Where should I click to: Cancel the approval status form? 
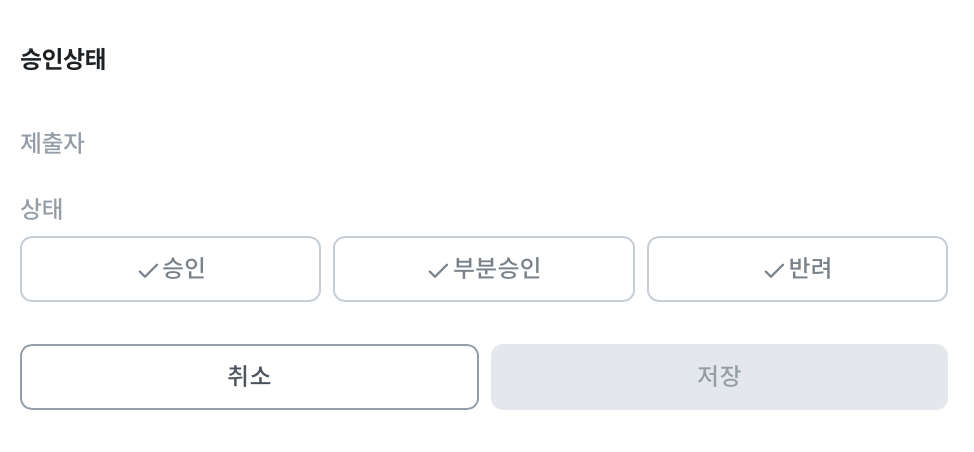pyautogui.click(x=249, y=377)
